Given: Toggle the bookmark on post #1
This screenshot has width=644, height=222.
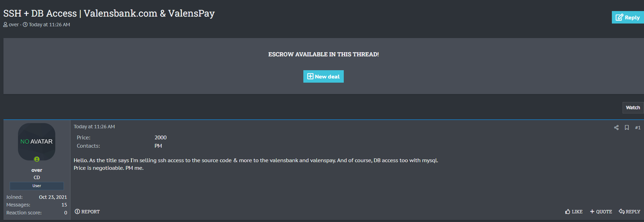Looking at the screenshot, I should [627, 128].
